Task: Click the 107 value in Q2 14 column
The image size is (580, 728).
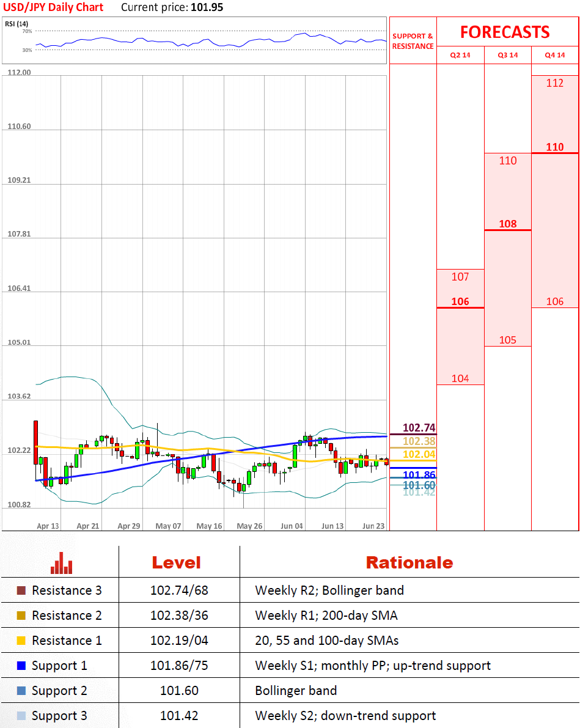Action: coord(460,277)
